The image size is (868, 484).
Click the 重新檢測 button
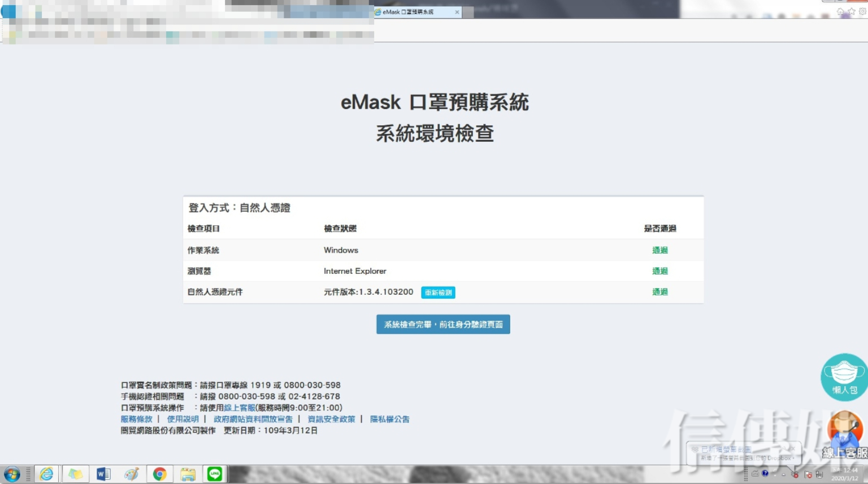(438, 293)
